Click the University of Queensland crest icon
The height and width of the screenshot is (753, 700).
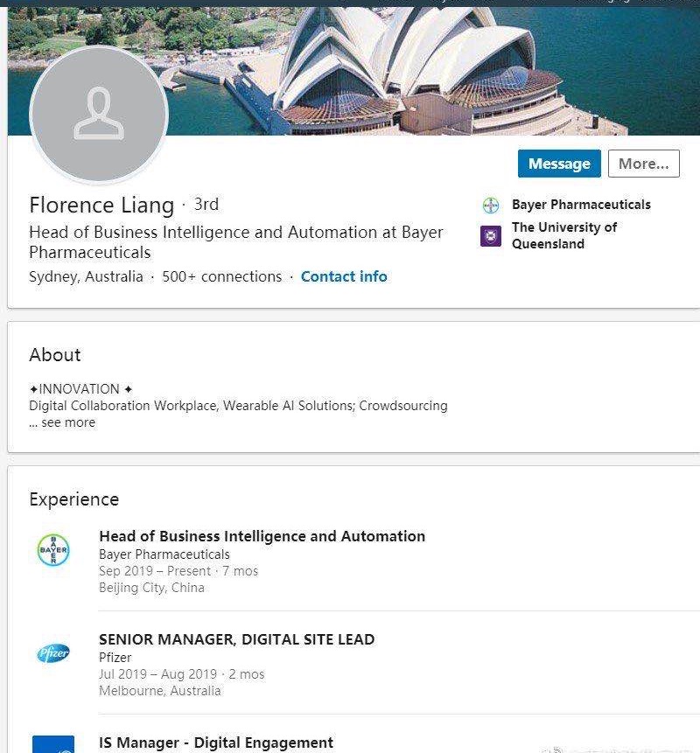(491, 236)
